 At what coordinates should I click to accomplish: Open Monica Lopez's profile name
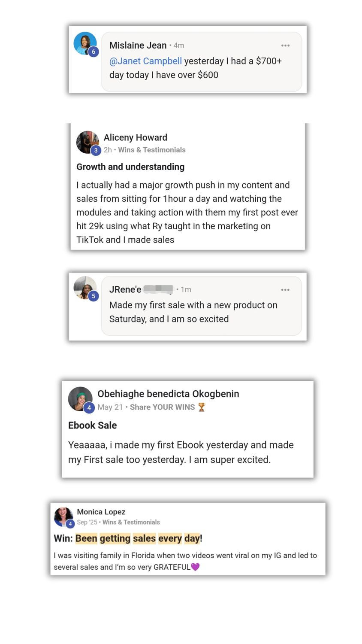click(x=101, y=512)
